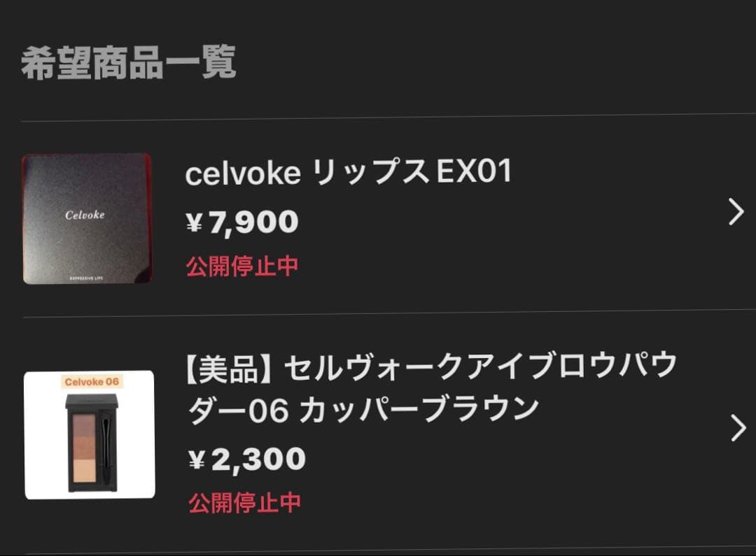This screenshot has width=756, height=556.
Task: Pick the middle copper shade in the palette
Action: click(85, 447)
